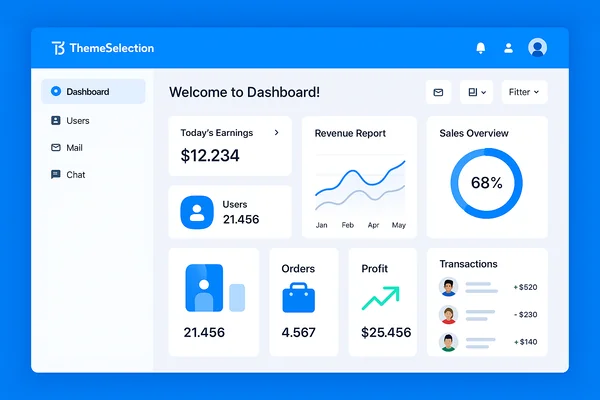
Task: Open the notifications bell
Action: click(480, 48)
